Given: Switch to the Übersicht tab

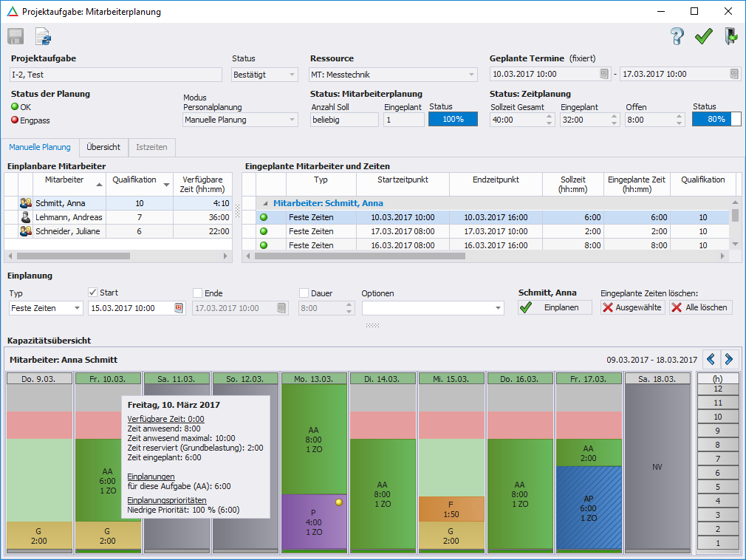Looking at the screenshot, I should pyautogui.click(x=103, y=147).
